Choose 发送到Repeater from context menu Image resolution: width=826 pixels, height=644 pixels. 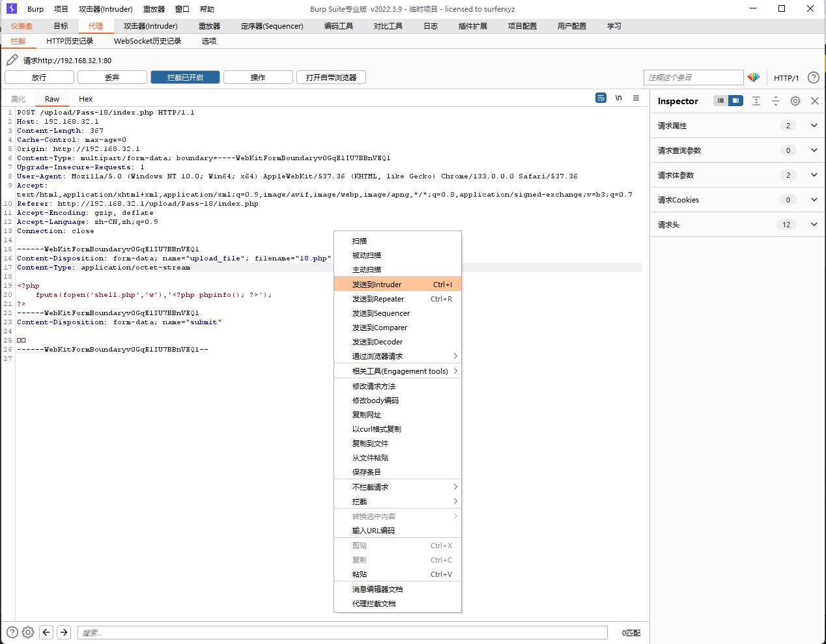point(397,299)
